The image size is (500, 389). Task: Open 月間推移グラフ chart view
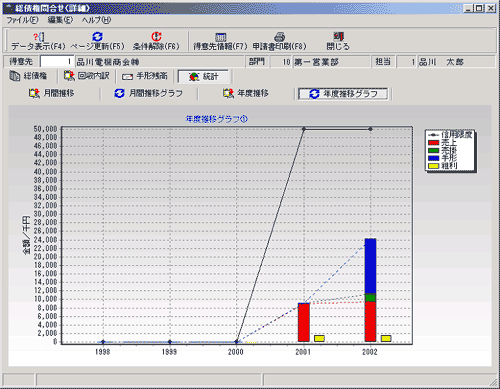149,93
